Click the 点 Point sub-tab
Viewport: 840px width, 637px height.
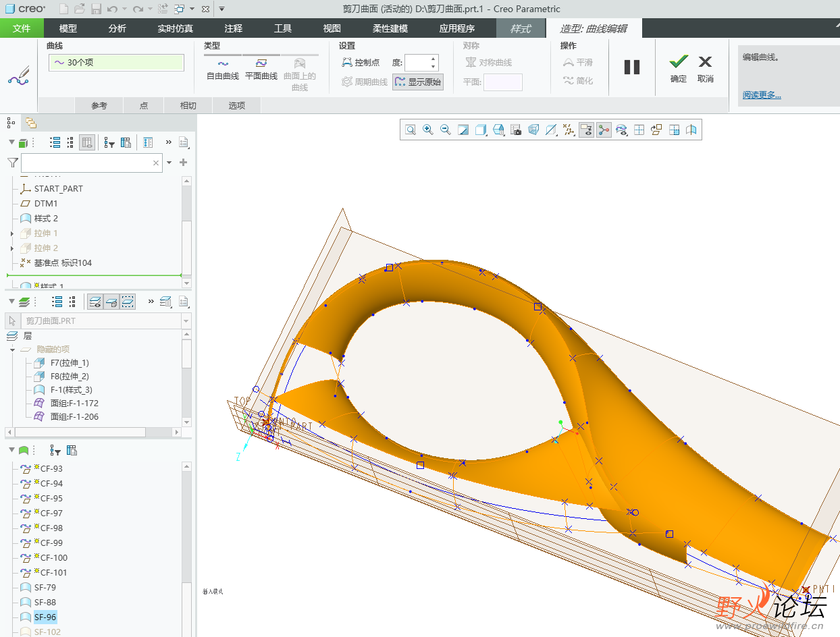pos(144,105)
